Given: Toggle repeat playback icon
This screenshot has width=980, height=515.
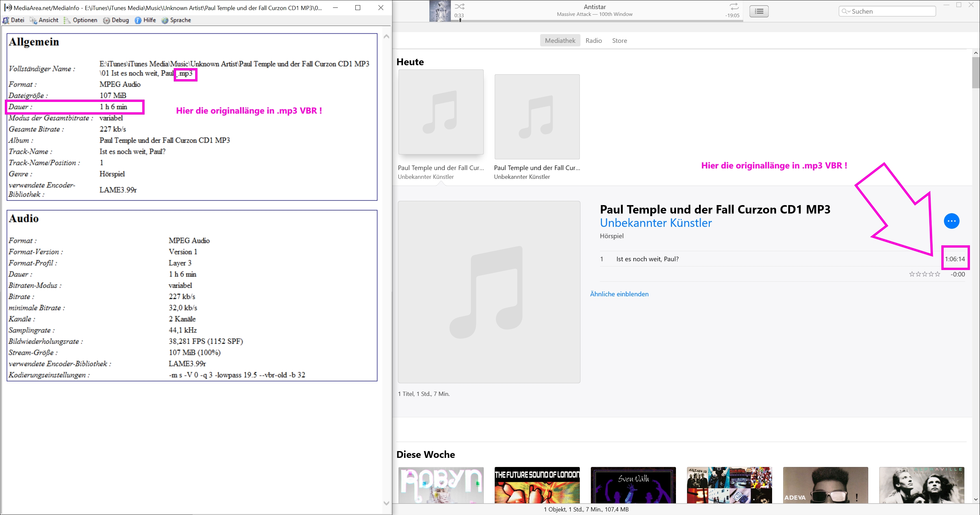Looking at the screenshot, I should pos(734,6).
